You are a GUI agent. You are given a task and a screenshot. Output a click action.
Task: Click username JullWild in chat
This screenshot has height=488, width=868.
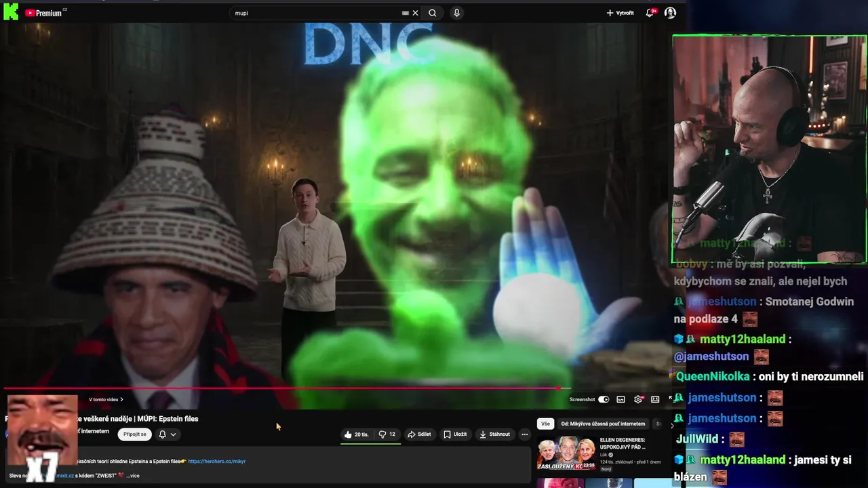(x=696, y=439)
